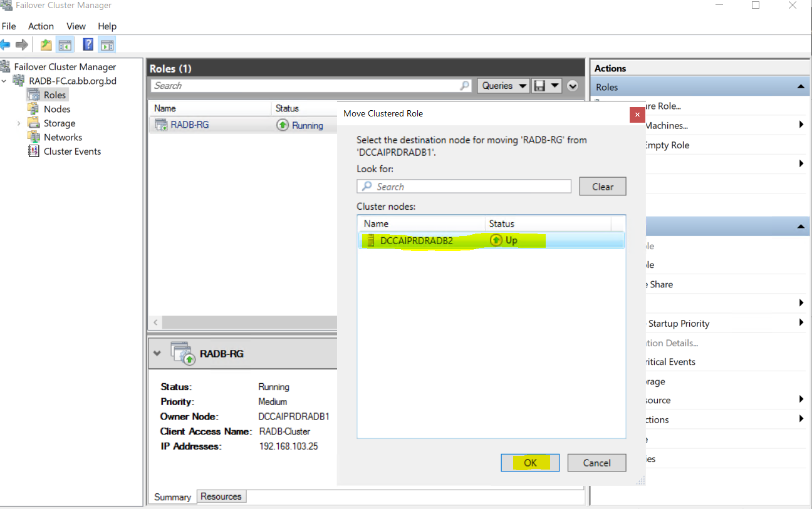Open the View menu
Image resolution: width=812 pixels, height=509 pixels.
[76, 26]
